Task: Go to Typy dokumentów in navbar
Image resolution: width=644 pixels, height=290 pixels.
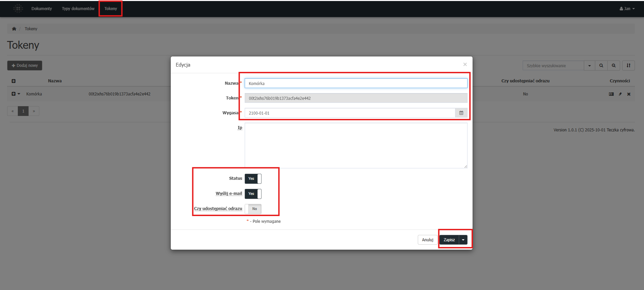Action: (x=78, y=9)
